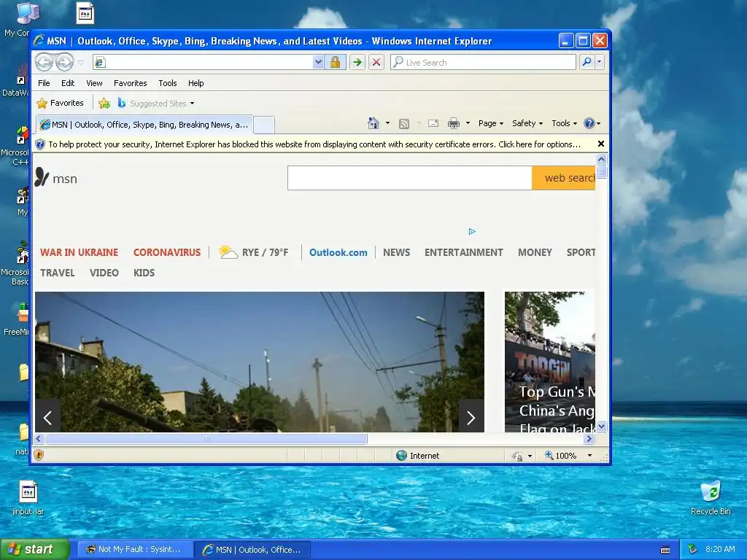The height and width of the screenshot is (560, 747).
Task: Click the horizontal scrollbar thumb
Action: [x=206, y=438]
